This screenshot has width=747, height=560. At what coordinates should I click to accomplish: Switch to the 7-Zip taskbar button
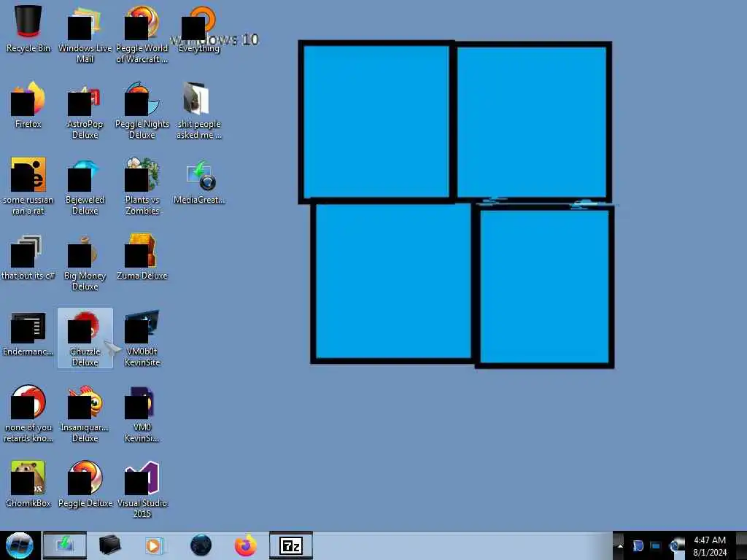tap(291, 545)
